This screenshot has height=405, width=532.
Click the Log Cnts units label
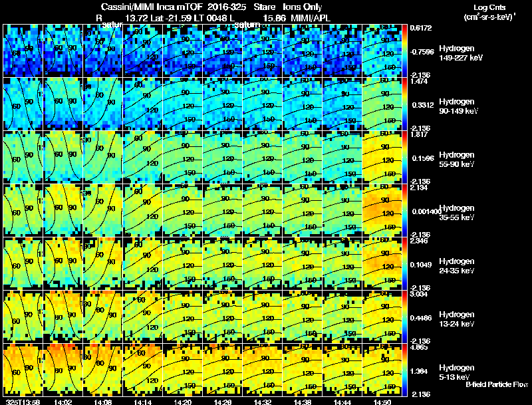[489, 12]
